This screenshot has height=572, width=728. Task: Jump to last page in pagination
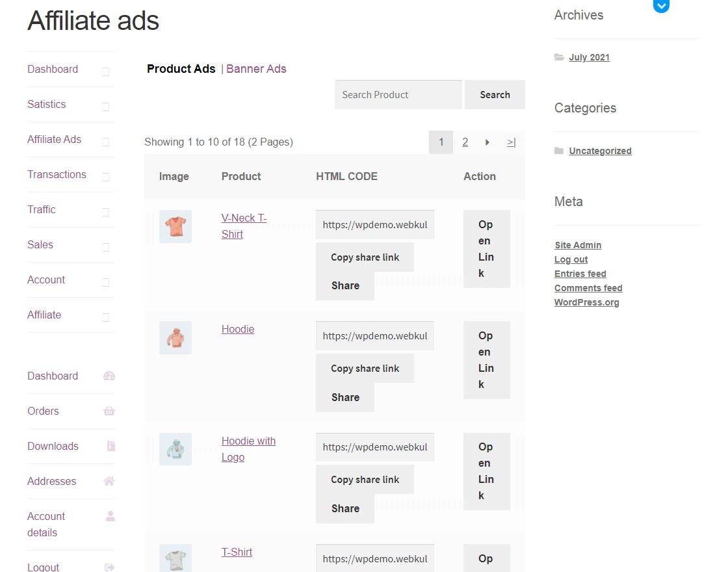[512, 142]
